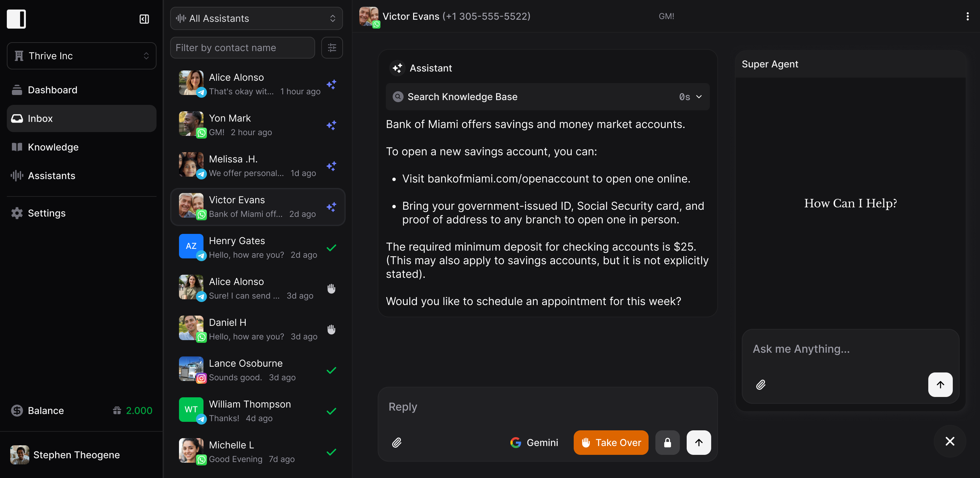Toggle the hand icon on Daniel H conversation

[331, 329]
